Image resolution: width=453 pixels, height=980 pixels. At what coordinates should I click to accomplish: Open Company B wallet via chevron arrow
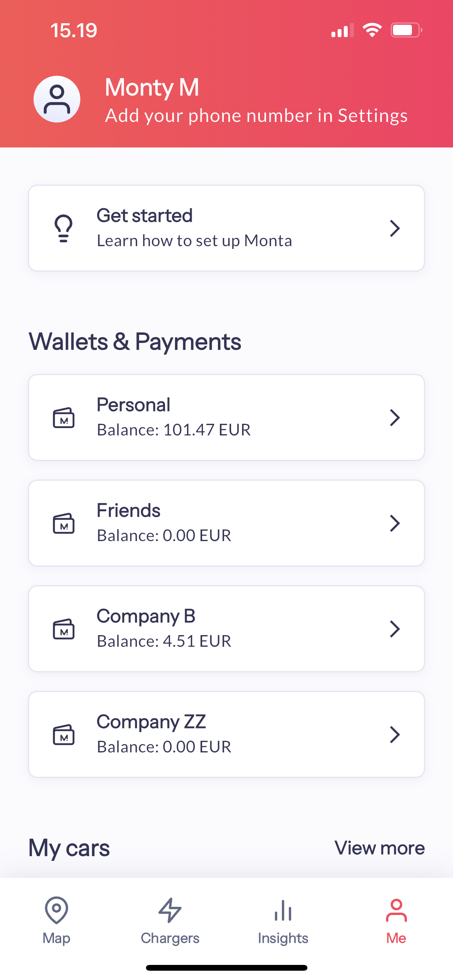[x=395, y=629]
